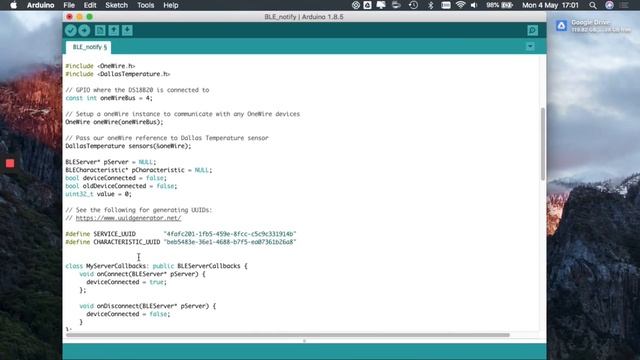Open the Apple menu
This screenshot has width=640, height=360.
(x=13, y=5)
